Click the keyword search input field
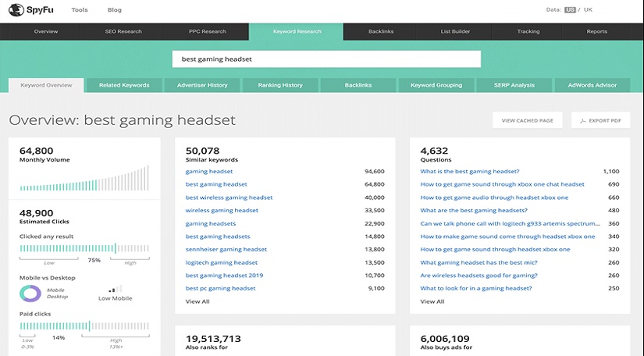The width and height of the screenshot is (644, 356). point(326,59)
